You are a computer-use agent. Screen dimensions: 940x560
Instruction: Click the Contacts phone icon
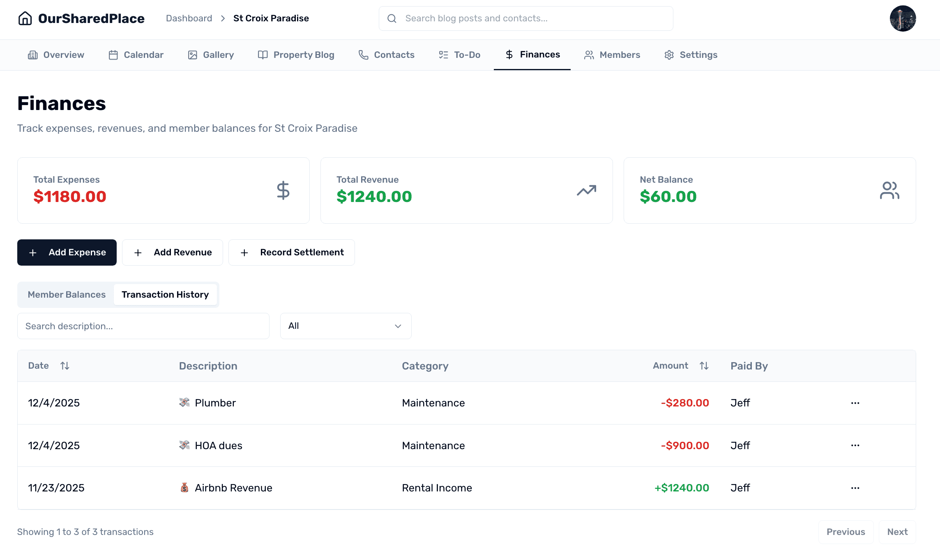363,55
